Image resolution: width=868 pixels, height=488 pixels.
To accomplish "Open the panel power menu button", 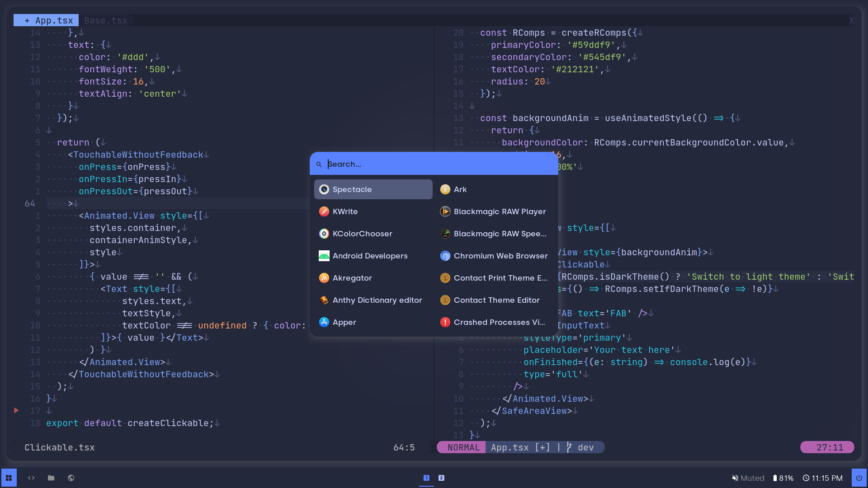I will click(859, 478).
